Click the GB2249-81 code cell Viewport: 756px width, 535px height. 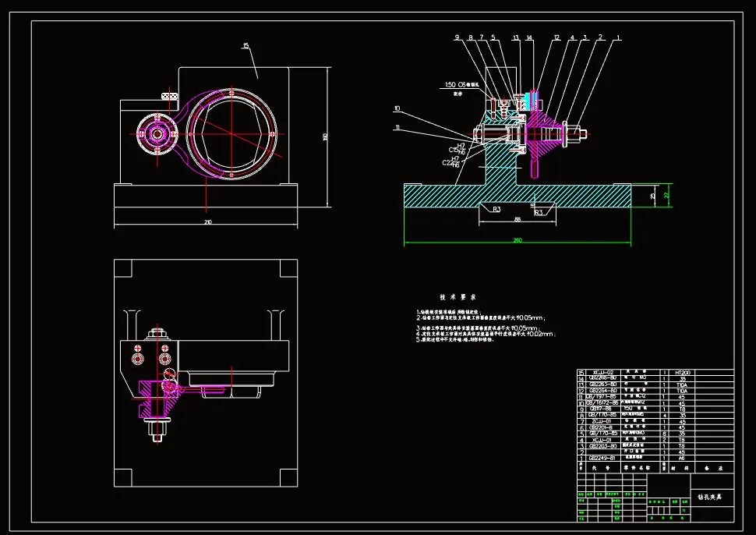click(602, 459)
